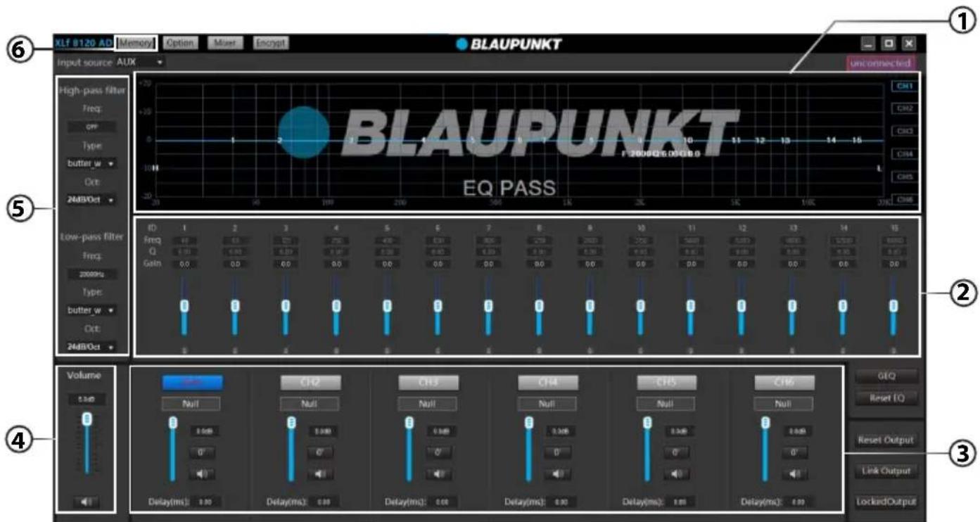Click the master Volume dB value field
Image resolution: width=980 pixels, height=522 pixels.
pos(87,399)
